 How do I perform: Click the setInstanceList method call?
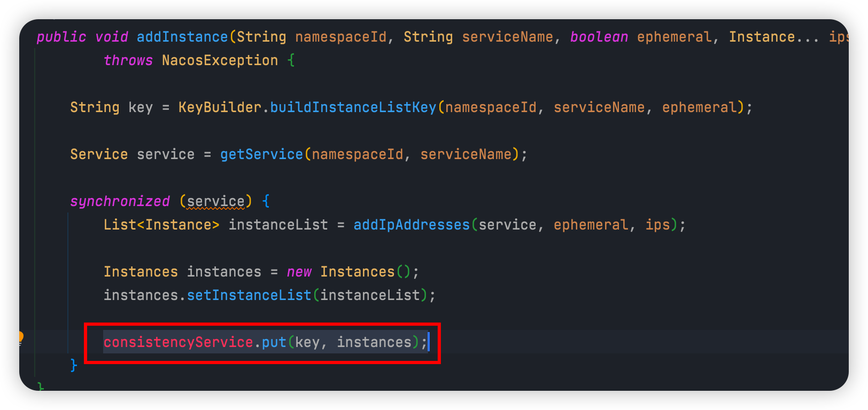pyautogui.click(x=249, y=295)
